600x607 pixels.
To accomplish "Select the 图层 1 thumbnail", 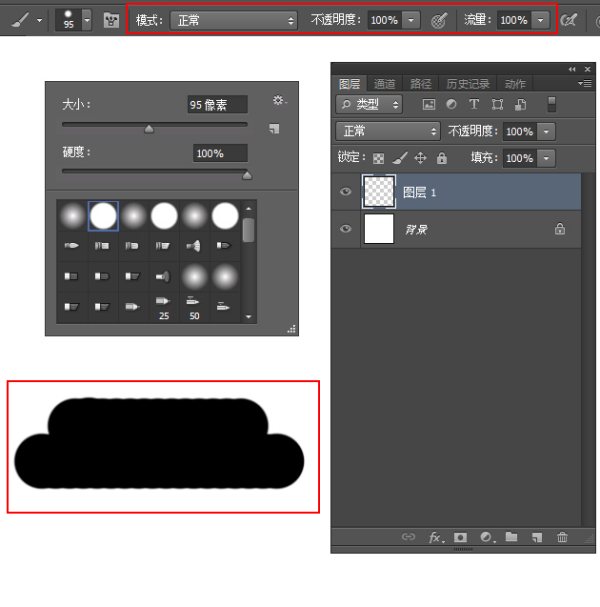I will tap(379, 192).
